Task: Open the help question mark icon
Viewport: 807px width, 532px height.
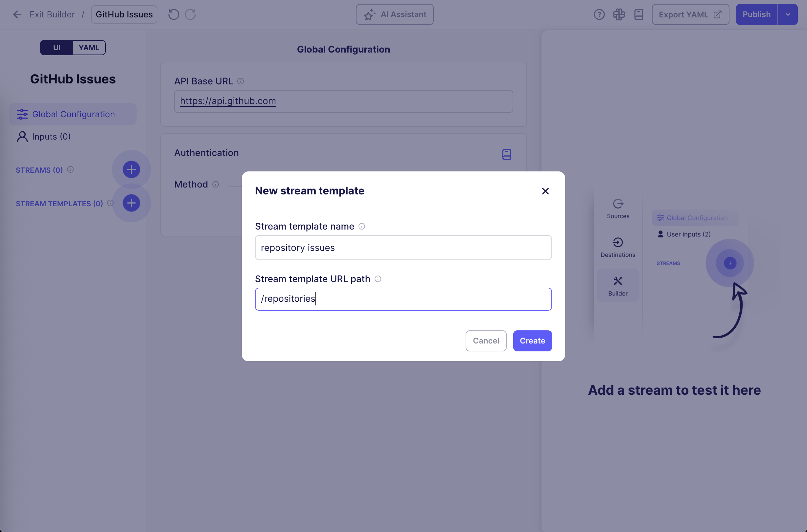Action: point(599,14)
